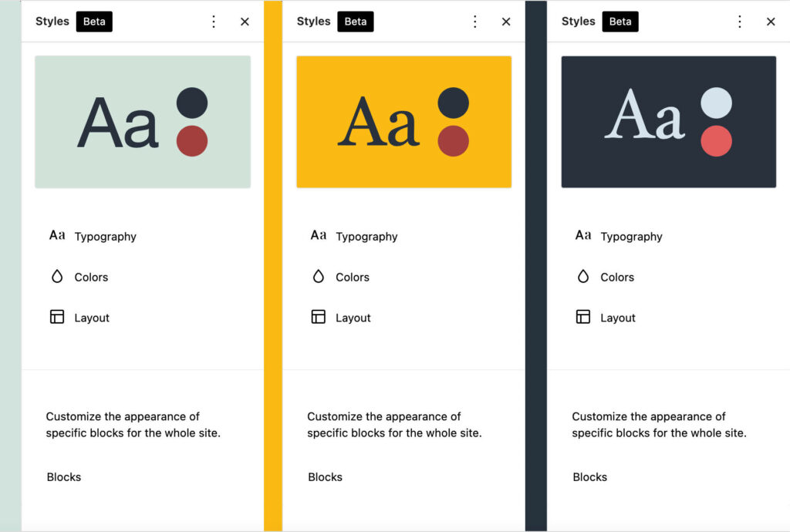Click the Beta badge next to Styles

pyautogui.click(x=94, y=22)
